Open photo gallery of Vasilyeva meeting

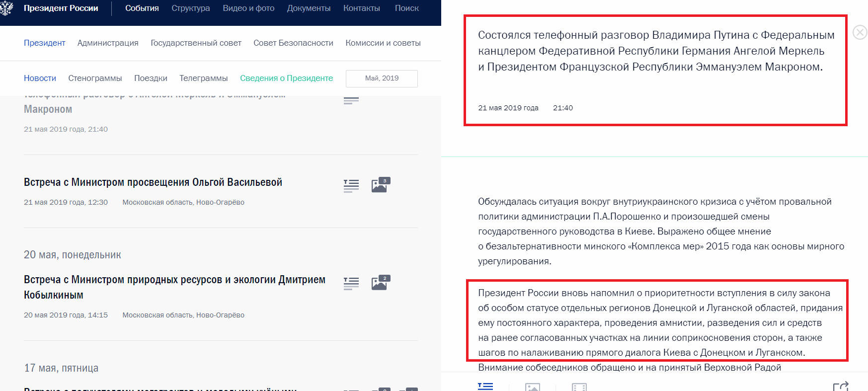tap(381, 185)
